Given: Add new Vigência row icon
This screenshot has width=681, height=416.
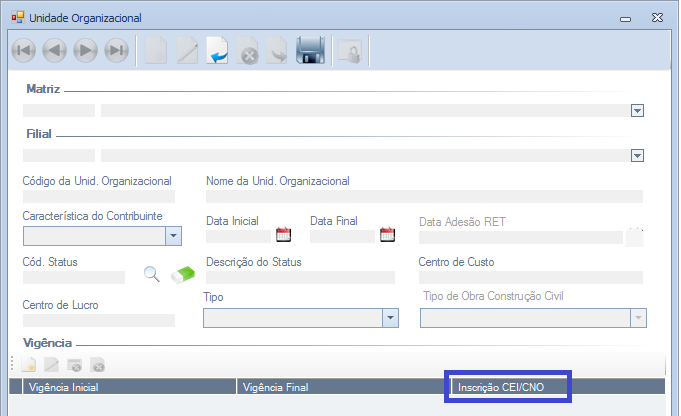Looking at the screenshot, I should [x=29, y=365].
